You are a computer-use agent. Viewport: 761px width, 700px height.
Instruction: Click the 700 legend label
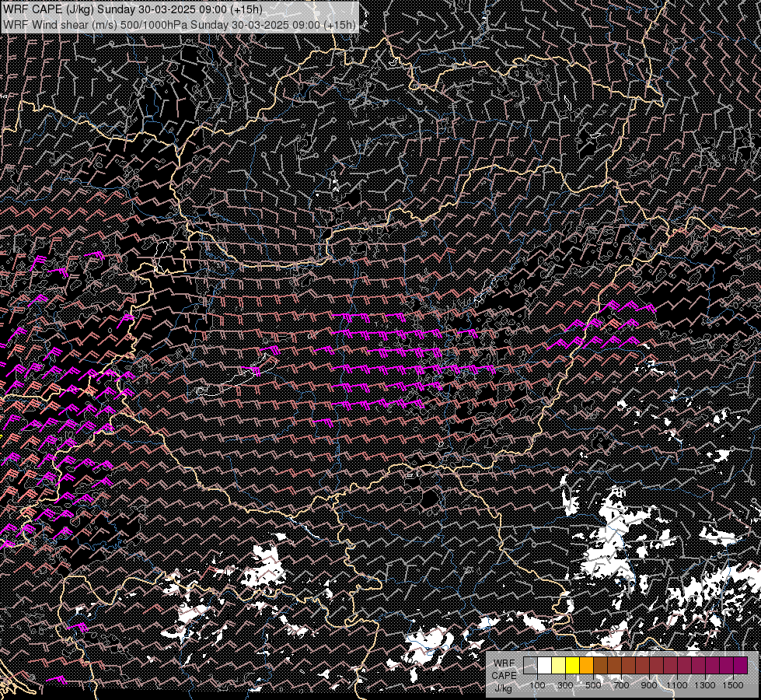(621, 685)
